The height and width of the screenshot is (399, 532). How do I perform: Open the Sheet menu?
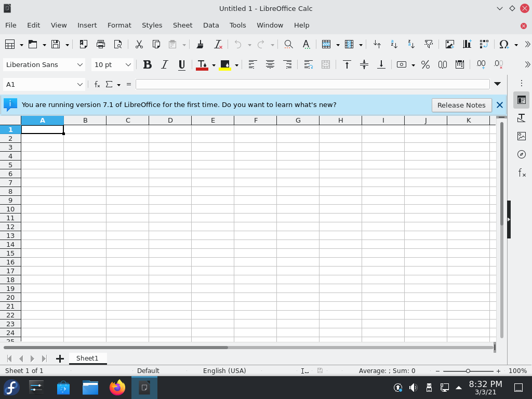pos(182,25)
